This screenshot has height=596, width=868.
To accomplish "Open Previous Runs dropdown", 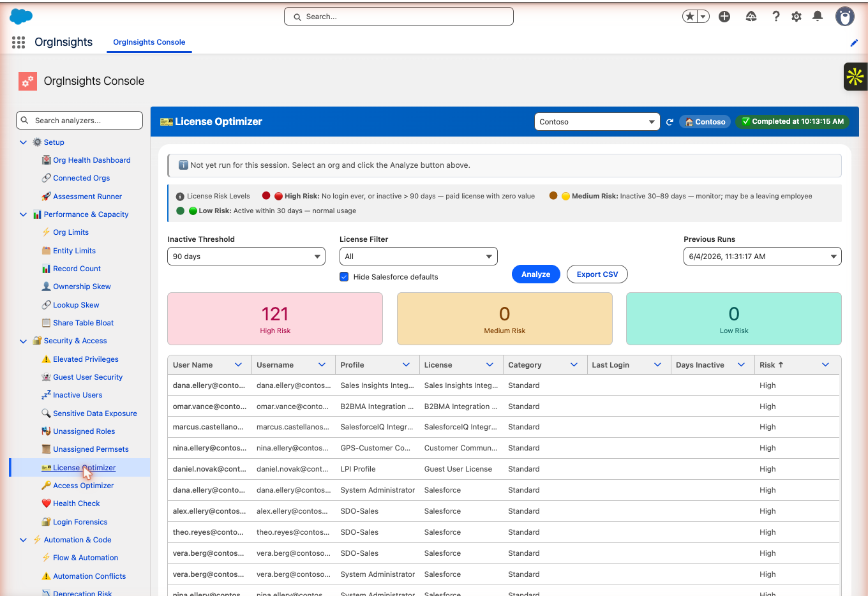I will (x=763, y=257).
